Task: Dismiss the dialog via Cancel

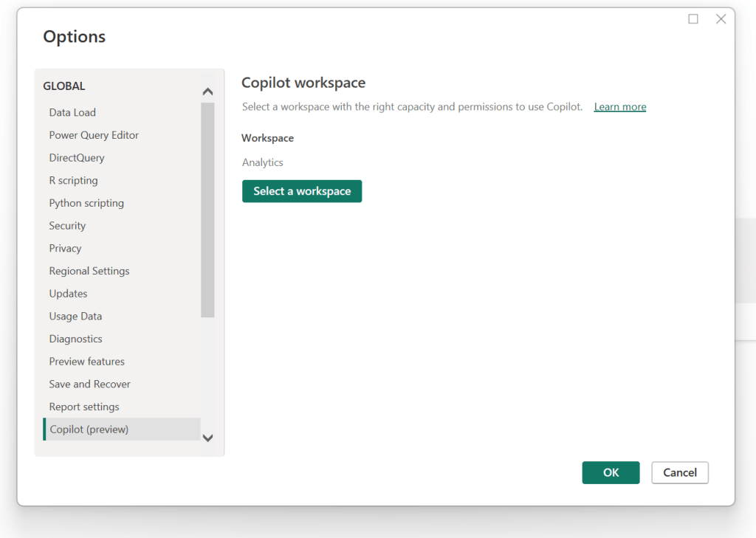Action: [679, 472]
